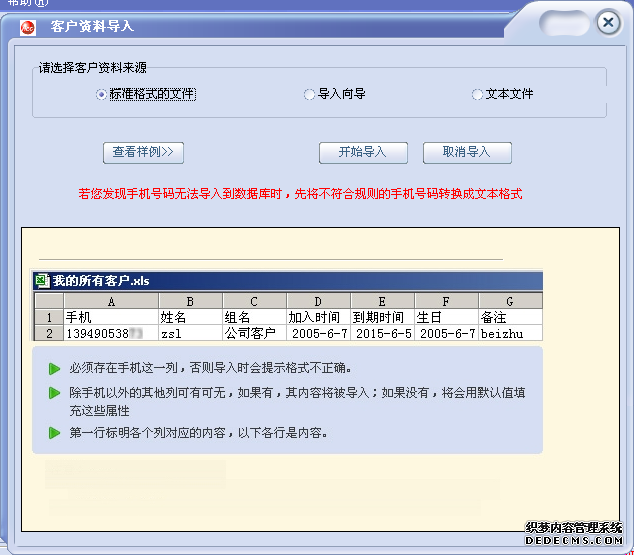Click the green arrow beside 第一行标明各个列

pos(53,433)
